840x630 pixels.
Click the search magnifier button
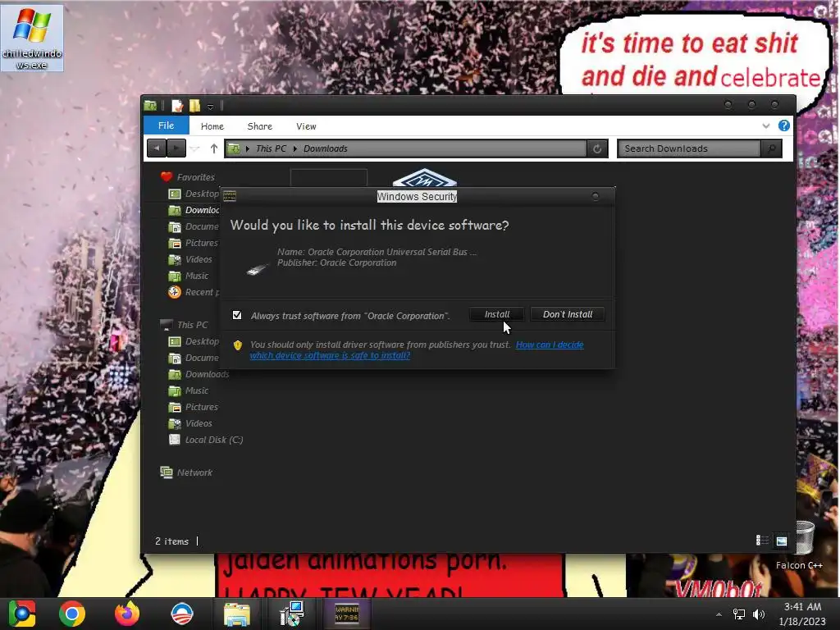click(x=771, y=149)
